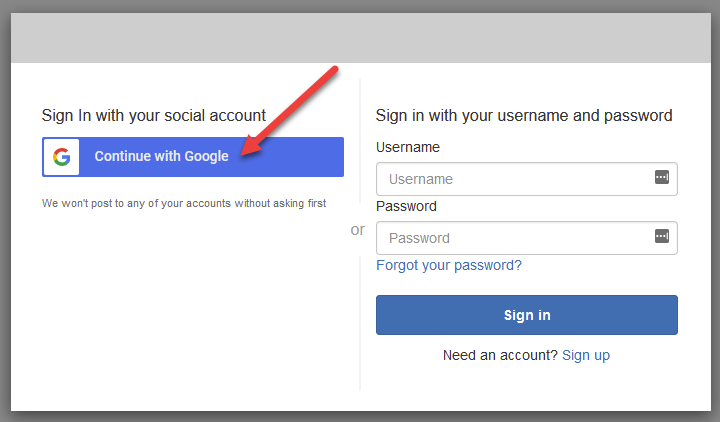720x422 pixels.
Task: Click the "or" divider text
Action: click(358, 230)
